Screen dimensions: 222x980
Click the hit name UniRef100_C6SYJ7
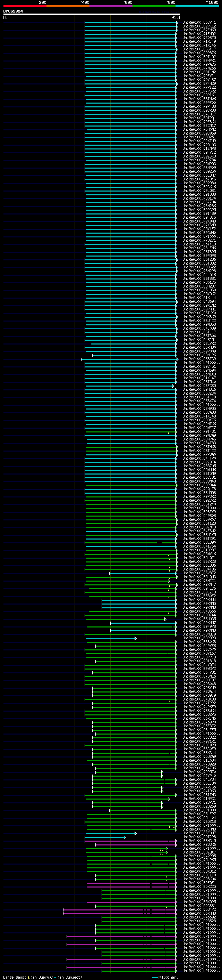199,49
